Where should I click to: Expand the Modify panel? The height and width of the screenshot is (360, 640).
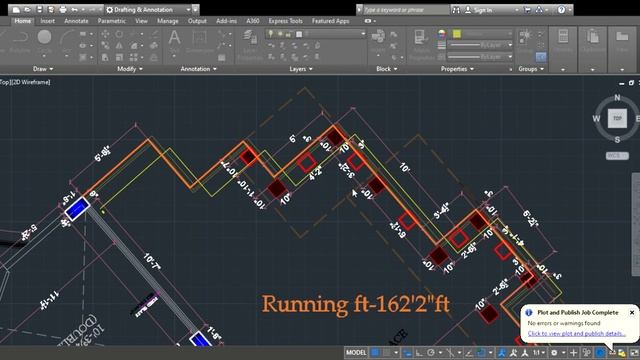pos(130,69)
